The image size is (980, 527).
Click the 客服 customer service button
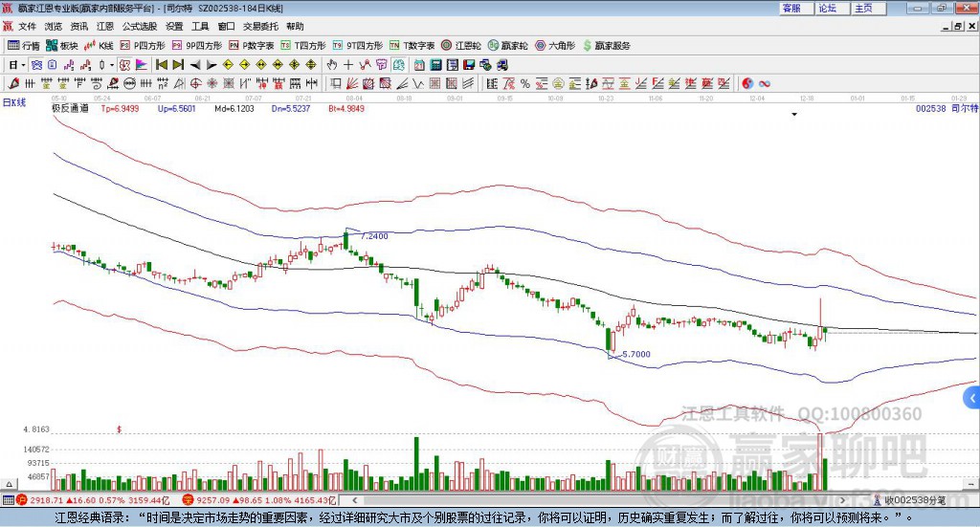pyautogui.click(x=791, y=8)
